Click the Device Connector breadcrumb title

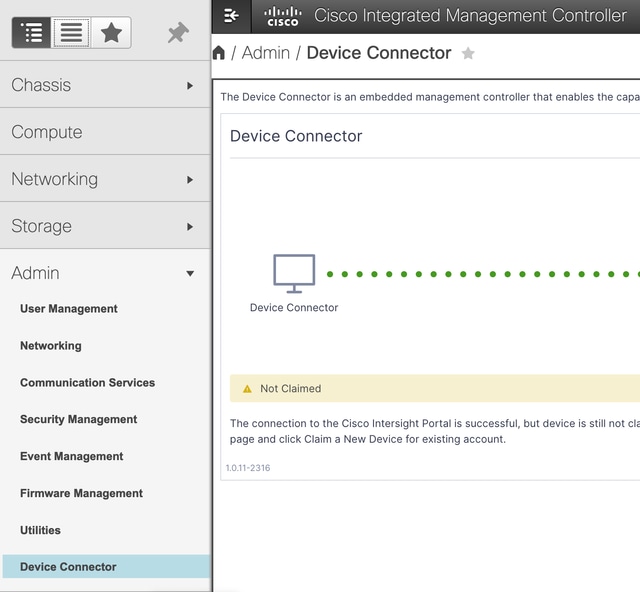coord(379,53)
